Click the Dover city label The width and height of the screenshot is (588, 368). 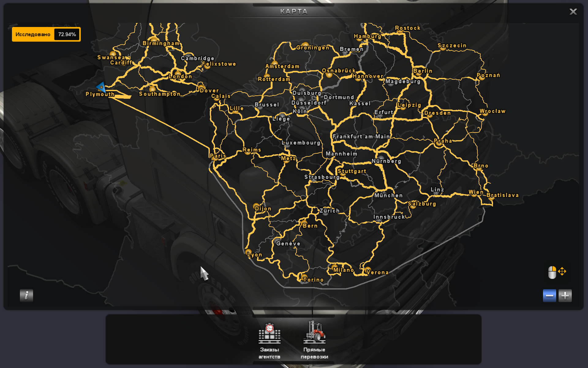209,90
